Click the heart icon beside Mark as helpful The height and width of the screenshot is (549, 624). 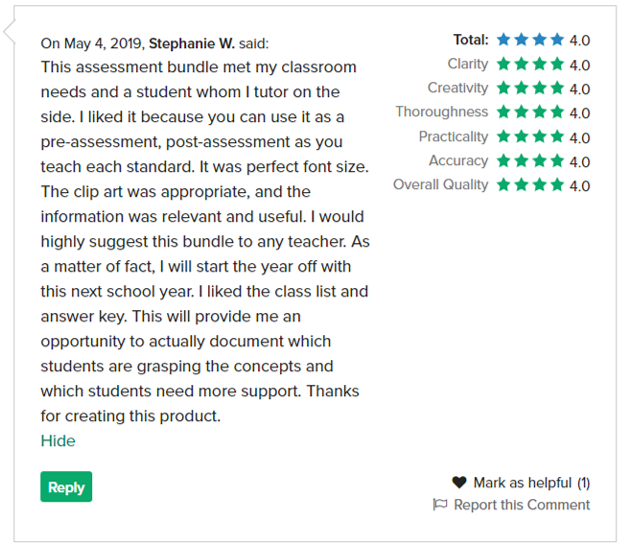click(x=459, y=483)
